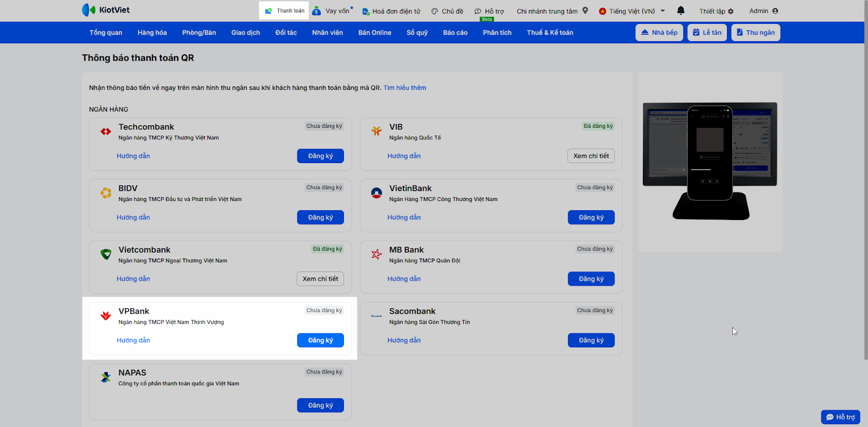Click the MB Bank star logo
The image size is (868, 427).
click(x=376, y=254)
